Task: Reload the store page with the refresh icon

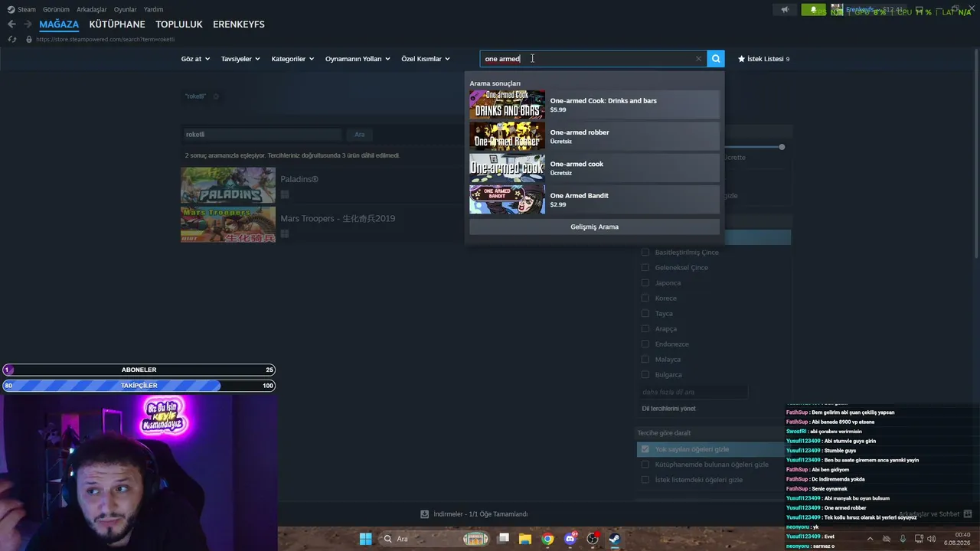Action: coord(11,39)
